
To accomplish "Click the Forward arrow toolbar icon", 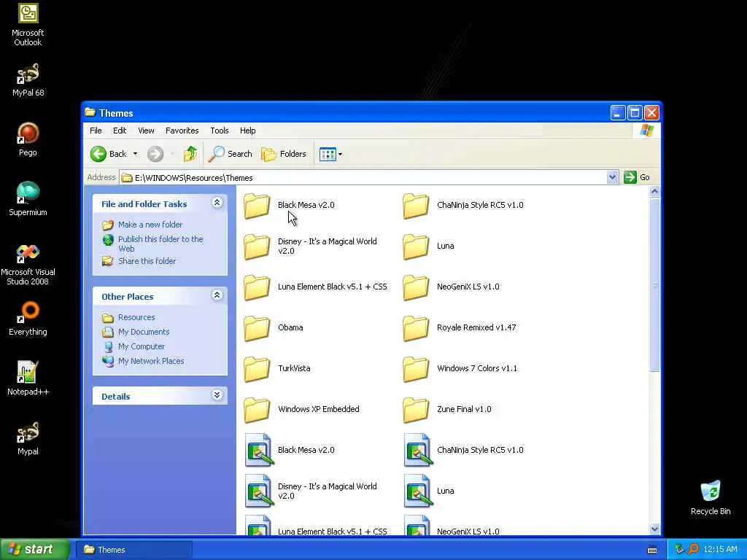I will pyautogui.click(x=155, y=154).
